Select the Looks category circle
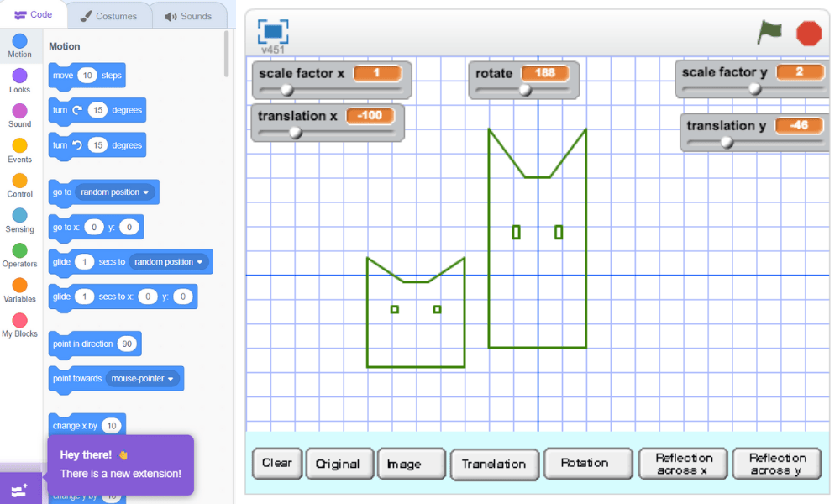This screenshot has height=504, width=840. point(19,76)
